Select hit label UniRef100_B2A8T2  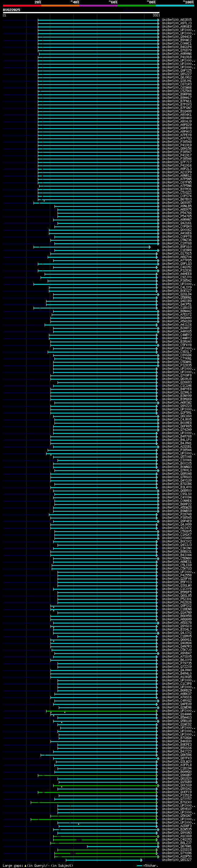(177, 328)
